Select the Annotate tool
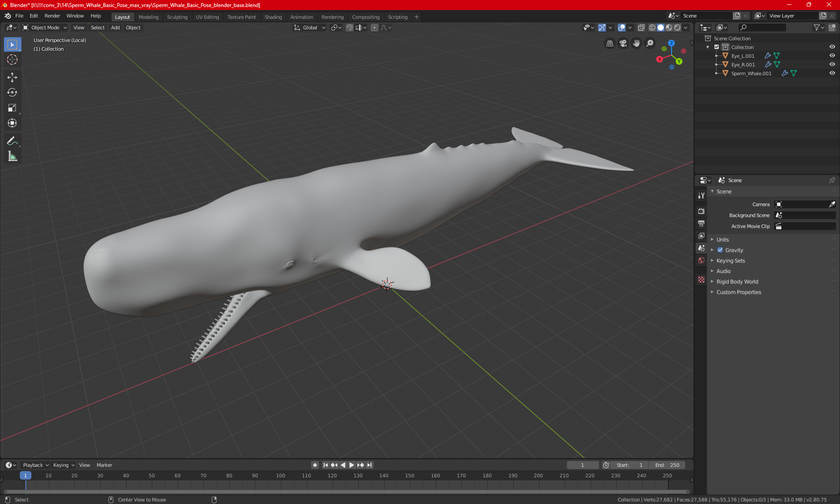Viewport: 840px width, 504px height. [x=12, y=141]
